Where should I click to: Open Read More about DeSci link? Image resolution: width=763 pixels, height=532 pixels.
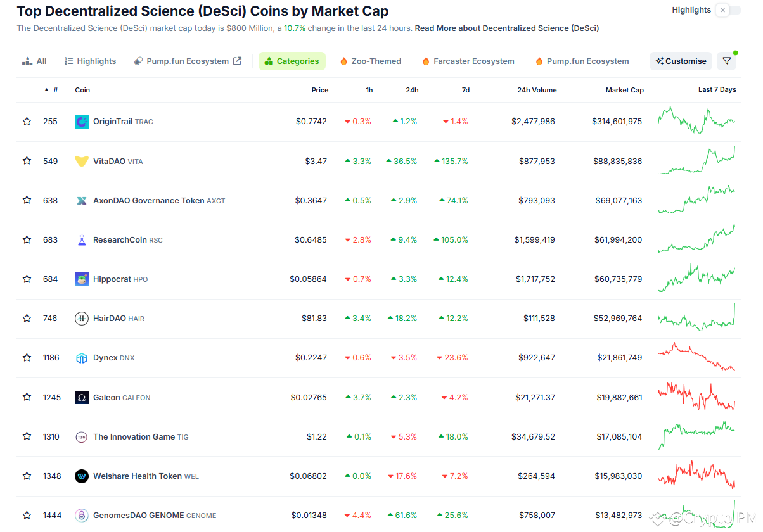click(x=506, y=28)
